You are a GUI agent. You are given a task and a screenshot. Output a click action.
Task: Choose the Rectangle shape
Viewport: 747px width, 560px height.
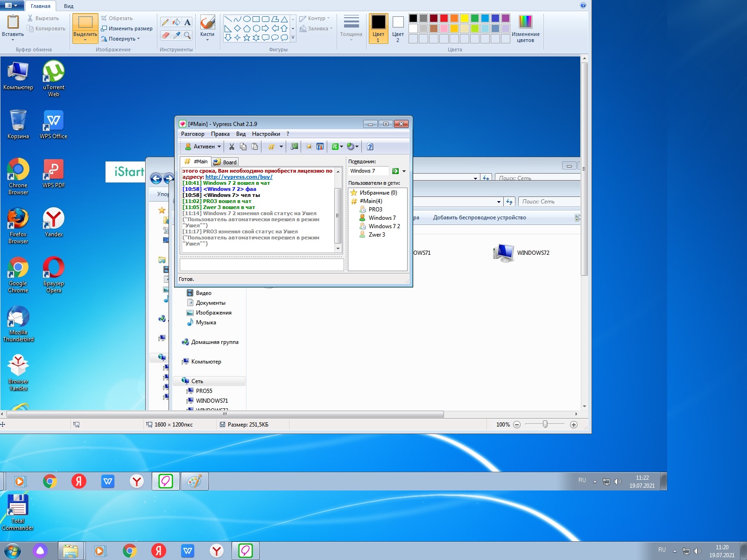[256, 19]
